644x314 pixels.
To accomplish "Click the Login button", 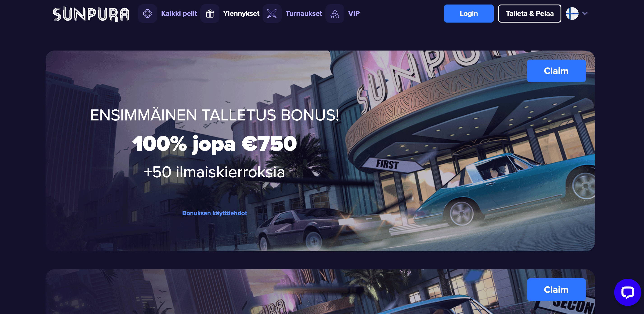I will 469,14.
